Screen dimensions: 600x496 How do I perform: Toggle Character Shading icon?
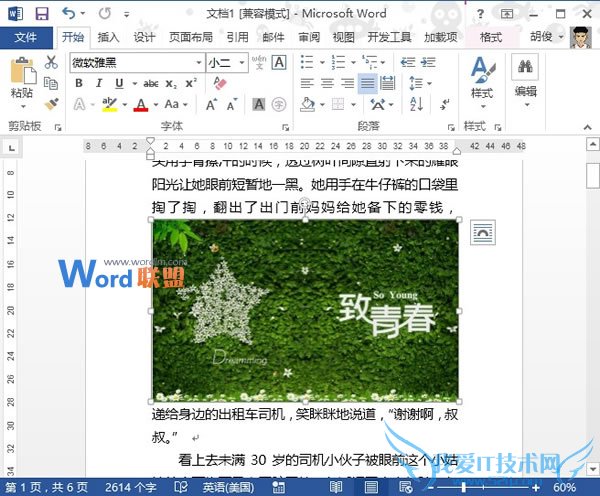pos(259,104)
